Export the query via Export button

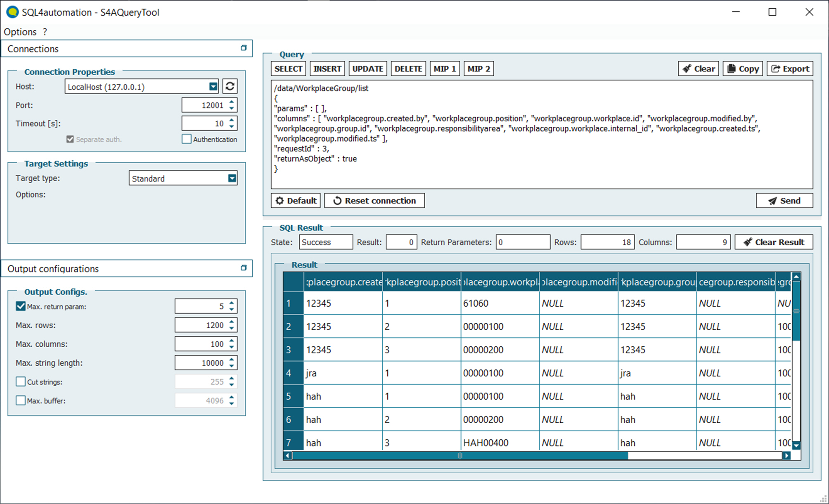[x=790, y=69]
